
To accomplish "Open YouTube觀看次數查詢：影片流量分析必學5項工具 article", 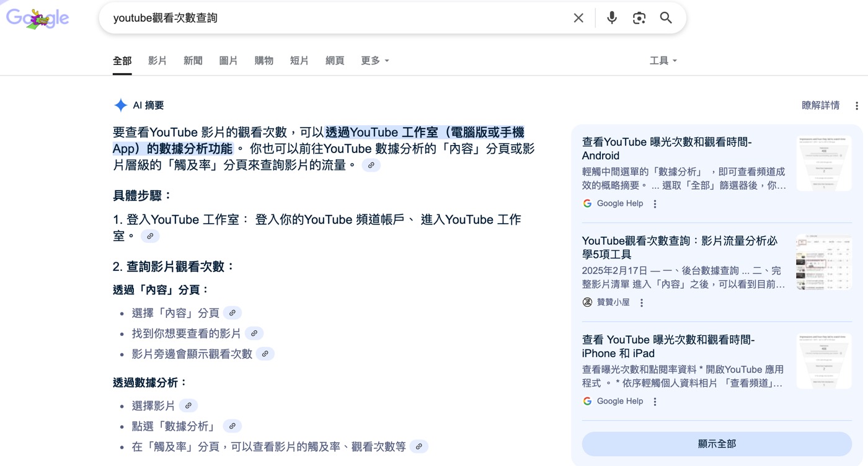I will [680, 247].
